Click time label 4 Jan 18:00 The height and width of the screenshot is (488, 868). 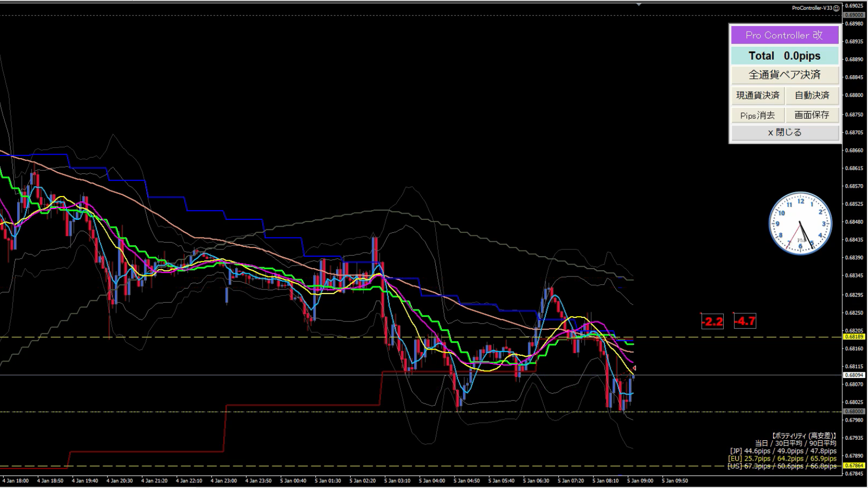(x=16, y=481)
